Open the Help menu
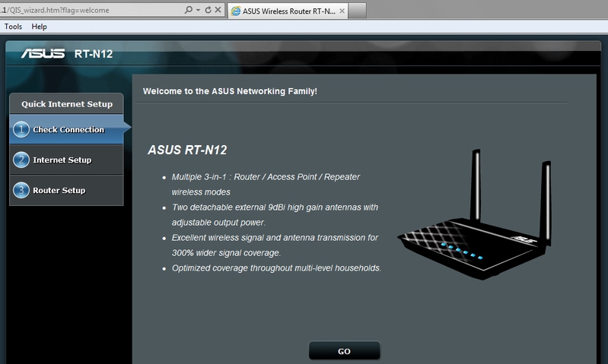The width and height of the screenshot is (608, 364). [x=39, y=27]
